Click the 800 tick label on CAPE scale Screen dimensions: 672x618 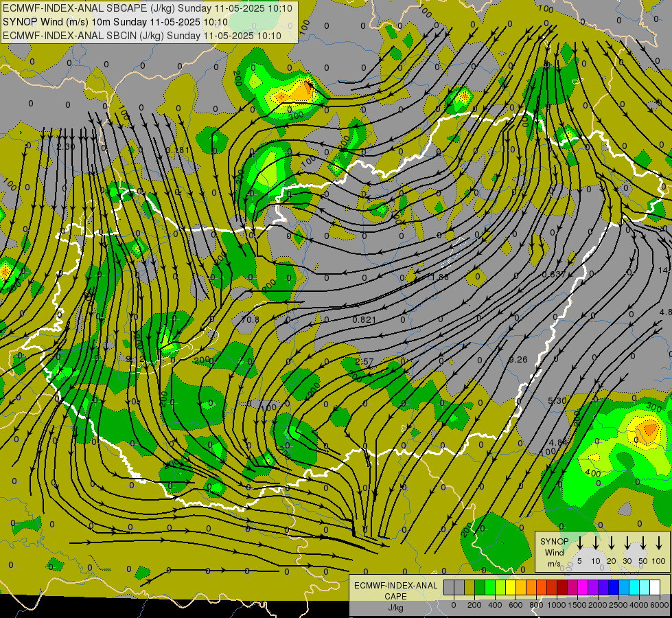pyautogui.click(x=536, y=605)
